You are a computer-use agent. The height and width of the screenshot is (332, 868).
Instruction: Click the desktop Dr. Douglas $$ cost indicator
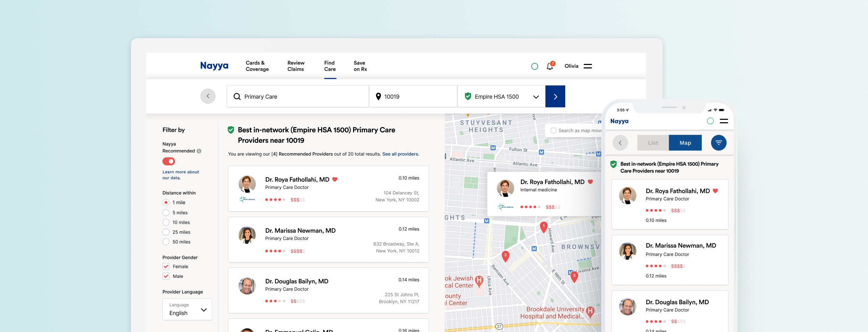[x=298, y=301]
